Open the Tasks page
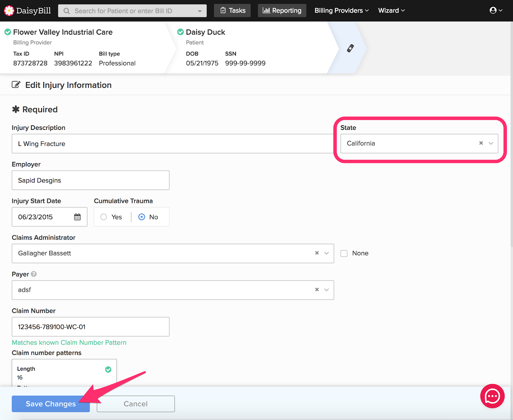 coord(232,11)
